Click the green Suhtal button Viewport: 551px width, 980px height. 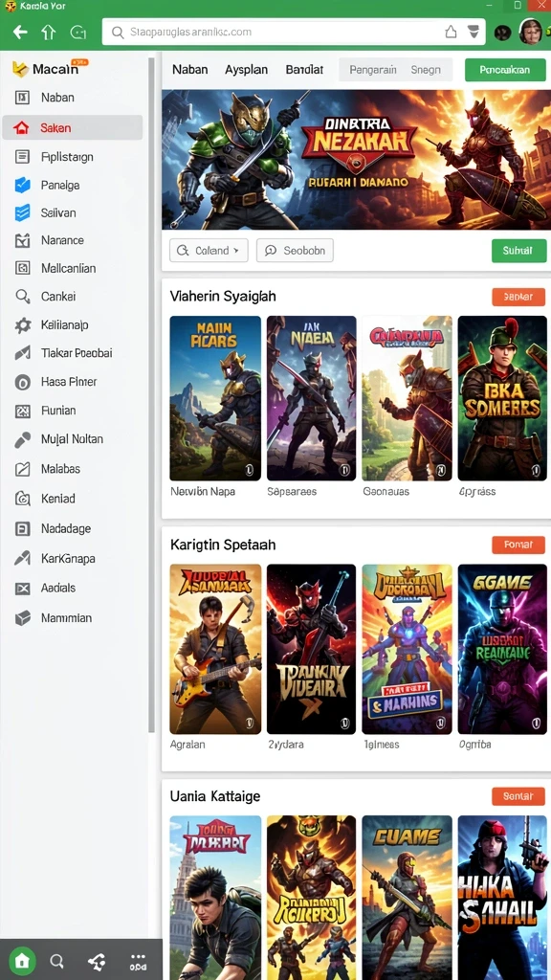point(518,251)
